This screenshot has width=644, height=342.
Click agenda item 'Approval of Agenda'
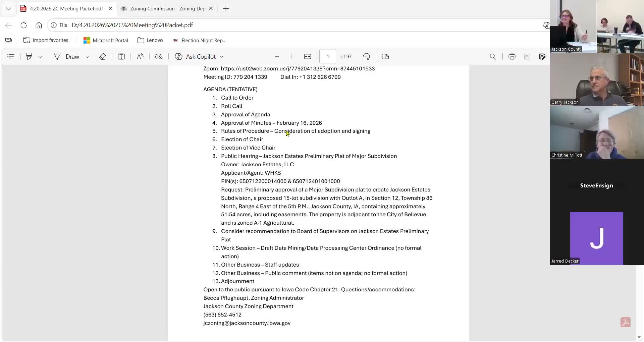246,115
